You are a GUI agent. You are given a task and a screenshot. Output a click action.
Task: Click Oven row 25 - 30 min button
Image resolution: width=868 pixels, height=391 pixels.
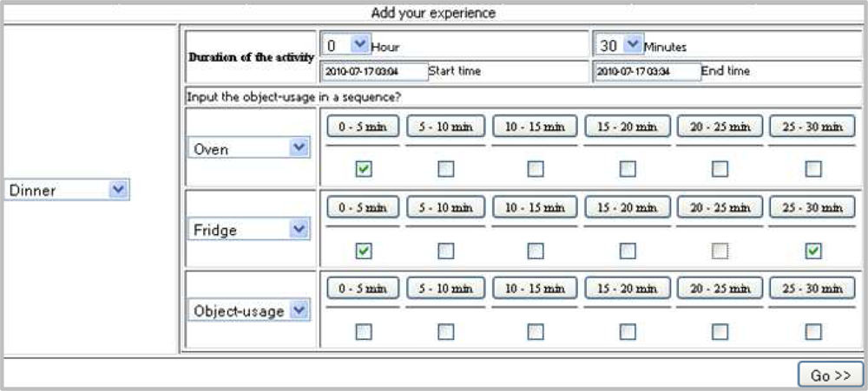[x=812, y=127]
